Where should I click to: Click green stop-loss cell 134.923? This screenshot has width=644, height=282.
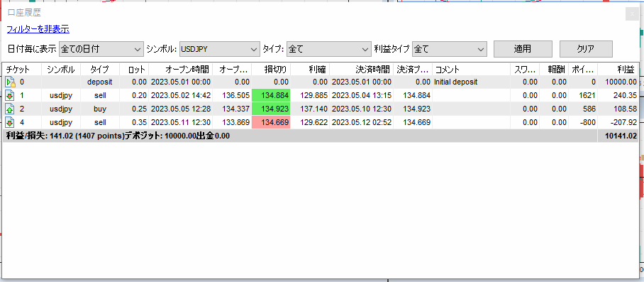[x=271, y=109]
